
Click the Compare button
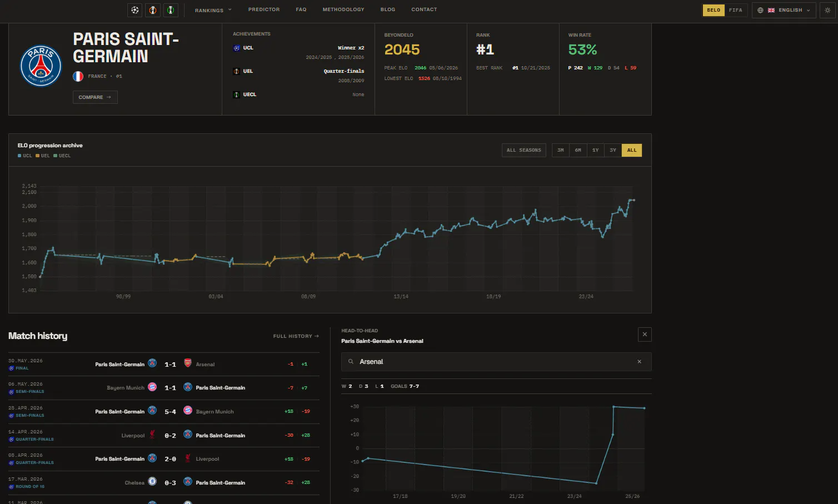tap(95, 97)
